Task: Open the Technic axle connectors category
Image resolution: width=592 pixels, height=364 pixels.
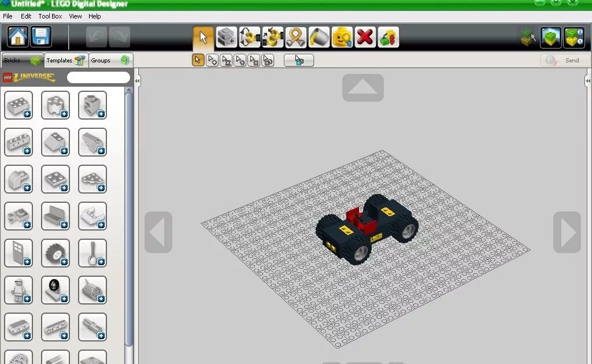Action: coord(92,327)
